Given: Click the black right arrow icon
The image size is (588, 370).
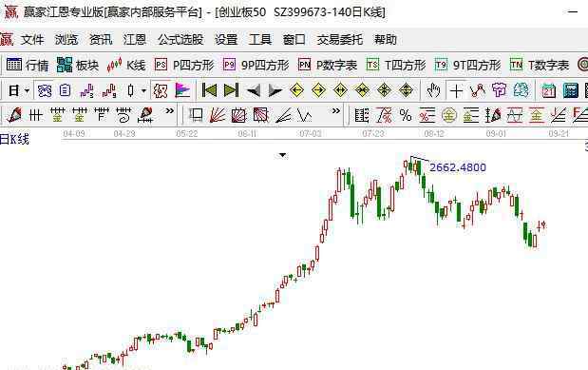Looking at the screenshot, I should point(275,90).
